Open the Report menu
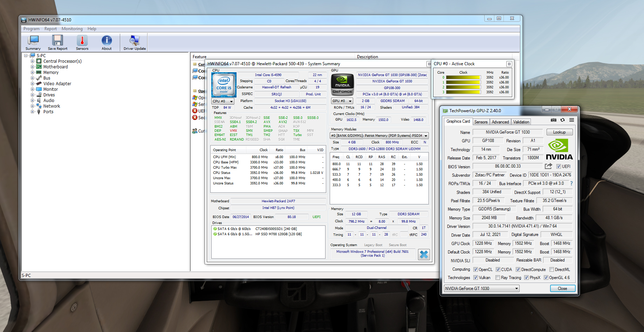This screenshot has height=332, width=644. (x=50, y=29)
